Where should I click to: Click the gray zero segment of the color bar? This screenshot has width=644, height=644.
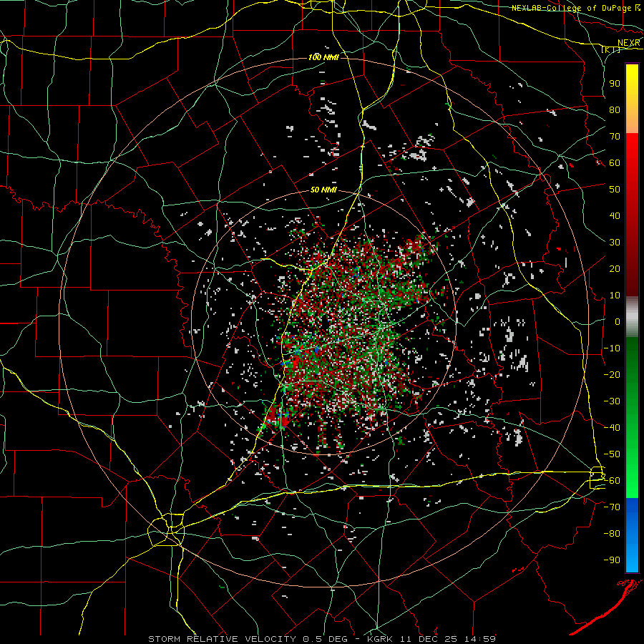pyautogui.click(x=632, y=317)
